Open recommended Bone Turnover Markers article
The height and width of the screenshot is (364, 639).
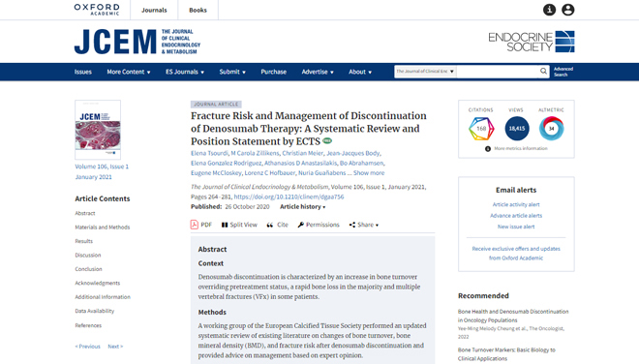[506, 354]
